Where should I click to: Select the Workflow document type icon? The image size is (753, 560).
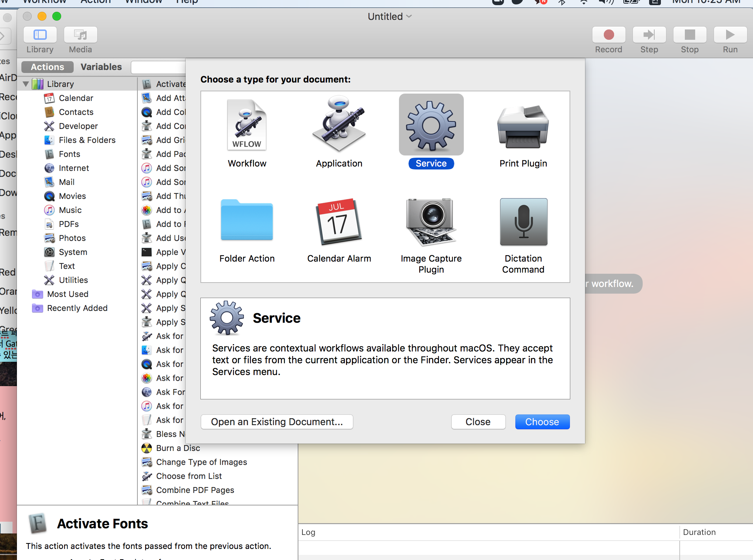(x=247, y=125)
